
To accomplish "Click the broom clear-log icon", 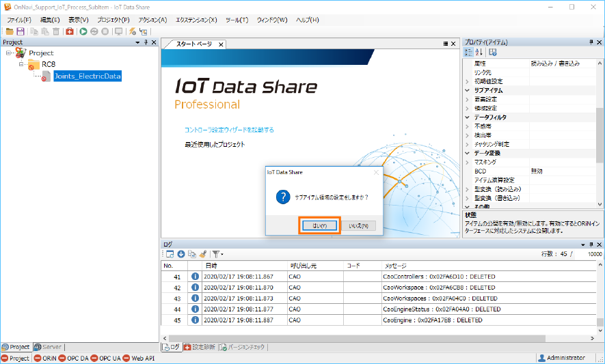I will [203, 254].
